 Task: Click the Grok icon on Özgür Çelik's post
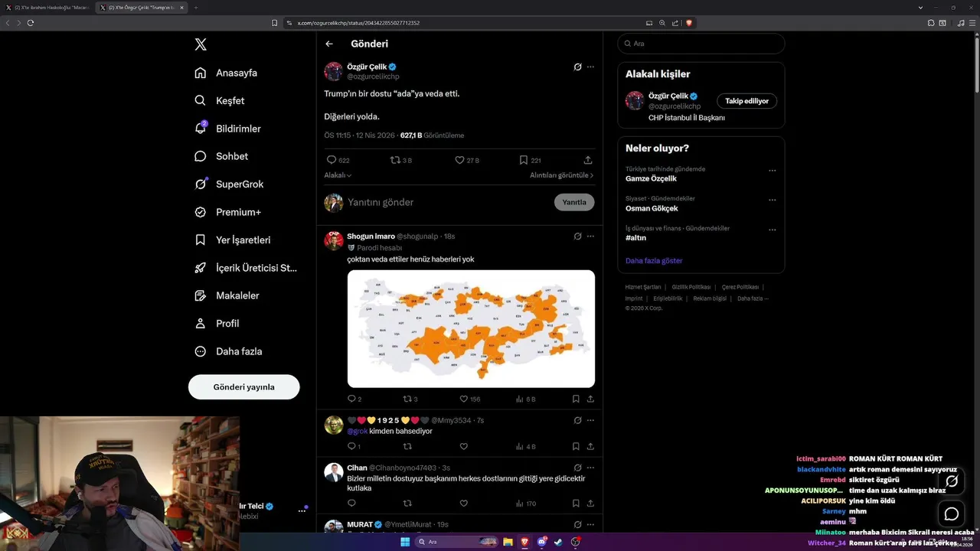click(578, 67)
